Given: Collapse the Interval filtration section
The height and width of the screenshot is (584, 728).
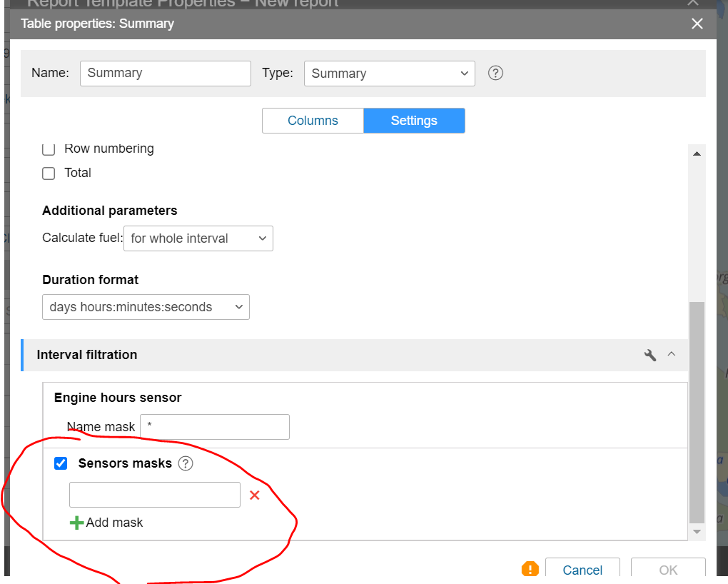Looking at the screenshot, I should point(671,354).
